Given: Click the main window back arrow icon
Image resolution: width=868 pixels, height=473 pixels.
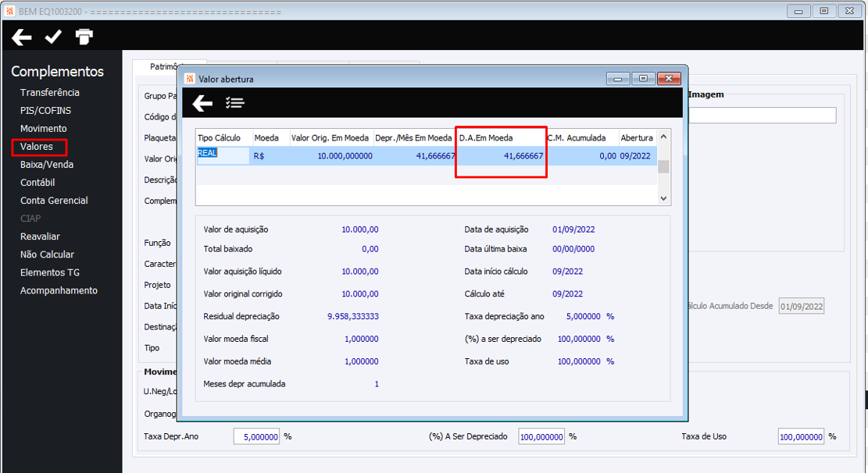Looking at the screenshot, I should point(22,37).
